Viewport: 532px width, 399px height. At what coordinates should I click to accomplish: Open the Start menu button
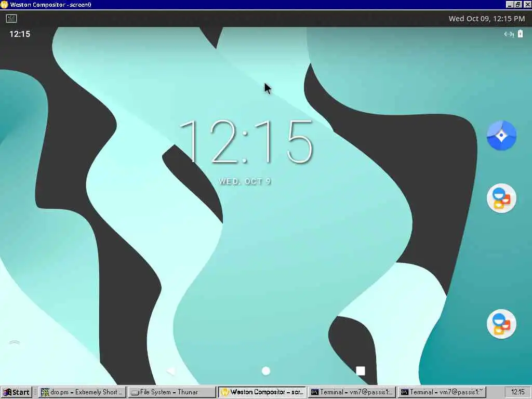point(16,392)
